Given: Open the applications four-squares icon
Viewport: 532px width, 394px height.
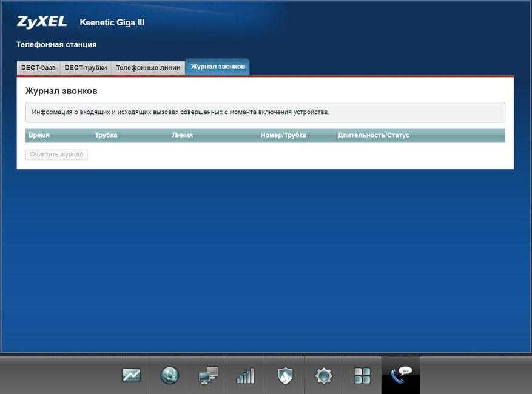Looking at the screenshot, I should [362, 376].
